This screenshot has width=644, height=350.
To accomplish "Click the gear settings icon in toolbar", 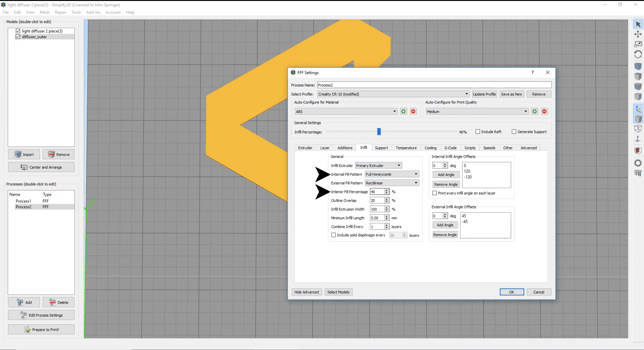I will point(638,163).
